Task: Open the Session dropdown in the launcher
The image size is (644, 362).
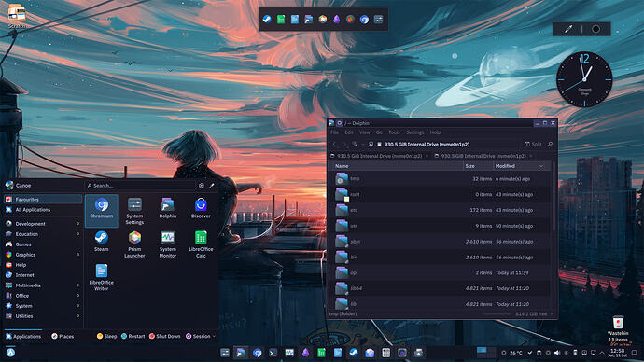Action: click(201, 336)
